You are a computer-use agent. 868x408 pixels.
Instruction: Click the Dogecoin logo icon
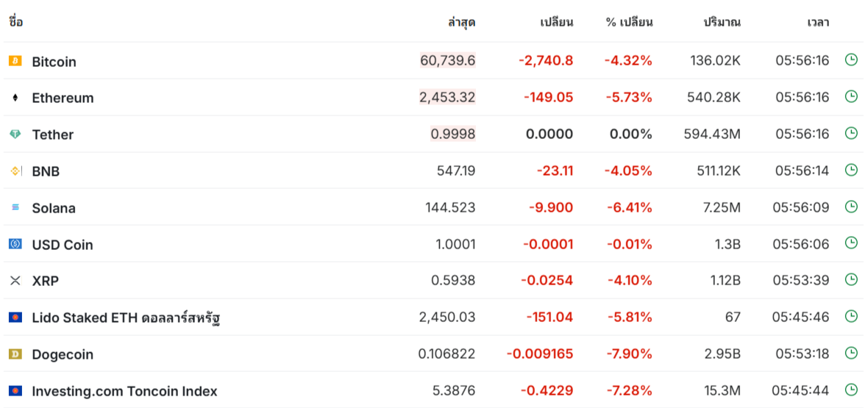[x=15, y=354]
